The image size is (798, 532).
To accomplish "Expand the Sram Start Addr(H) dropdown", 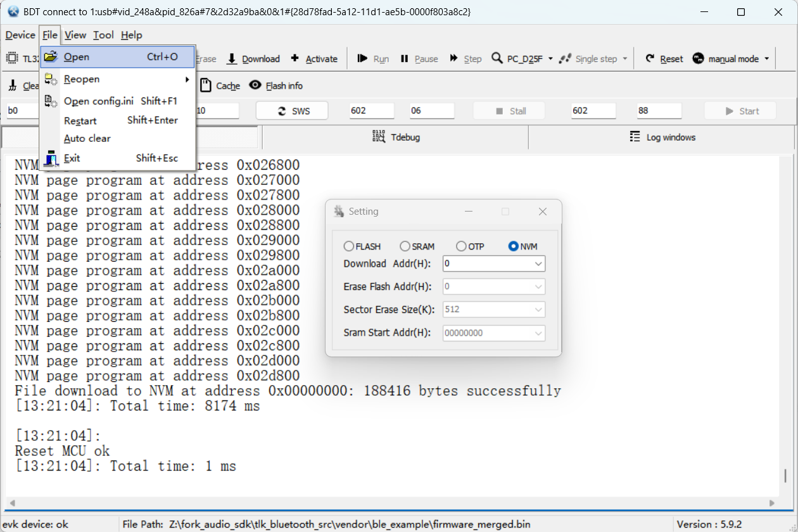I will pos(538,333).
